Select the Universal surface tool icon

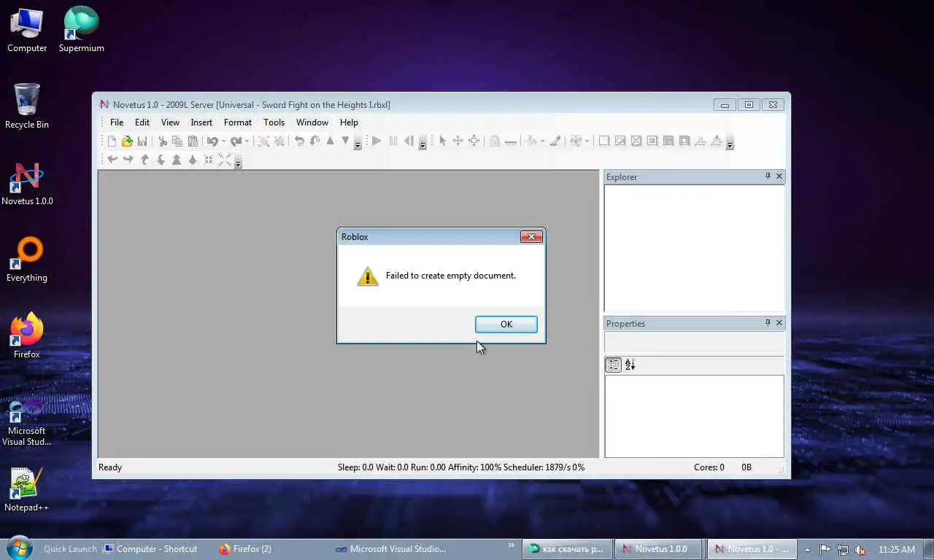coord(684,141)
